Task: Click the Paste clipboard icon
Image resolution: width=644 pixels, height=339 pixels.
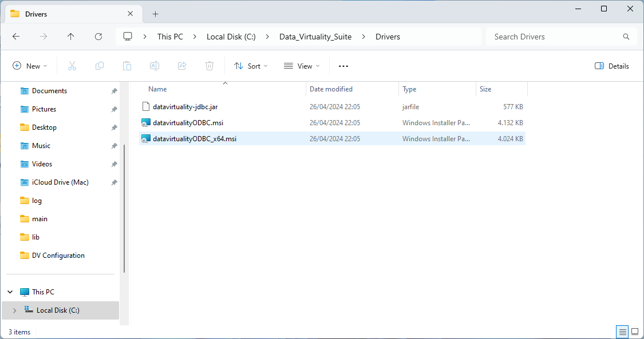Action: tap(127, 66)
